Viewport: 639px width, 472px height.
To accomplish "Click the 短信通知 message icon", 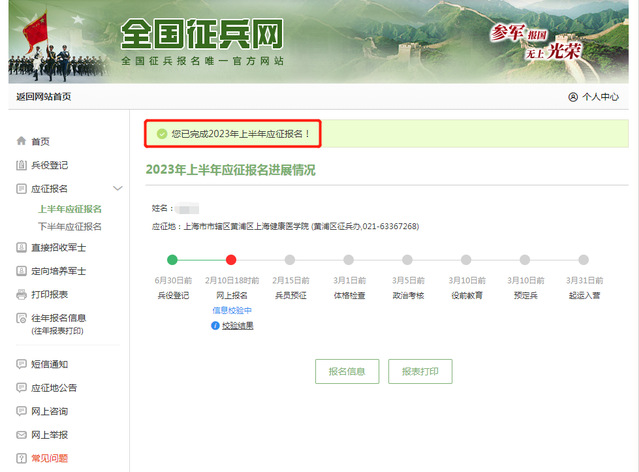I will click(x=21, y=364).
